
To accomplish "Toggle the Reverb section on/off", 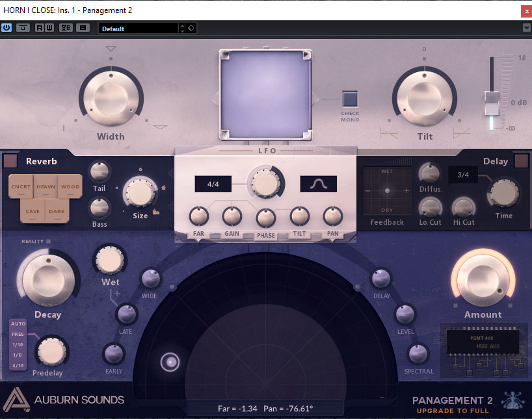I will pos(10,161).
